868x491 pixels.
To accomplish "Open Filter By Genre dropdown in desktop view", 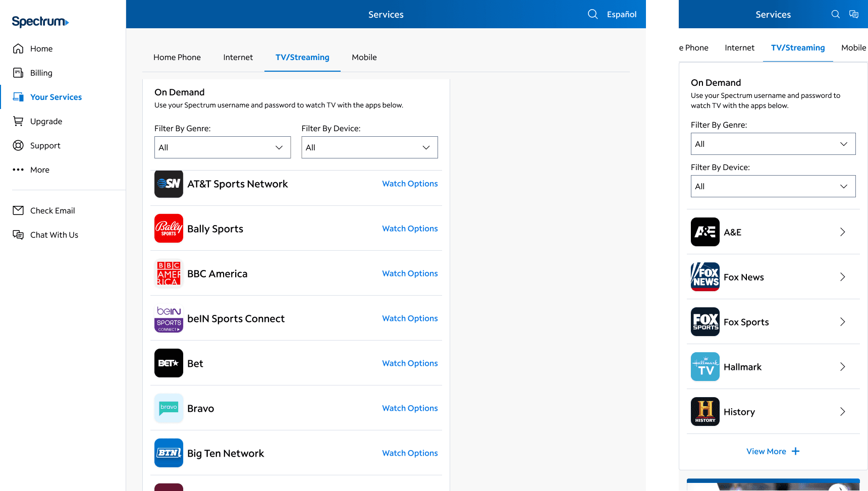I will (x=223, y=147).
